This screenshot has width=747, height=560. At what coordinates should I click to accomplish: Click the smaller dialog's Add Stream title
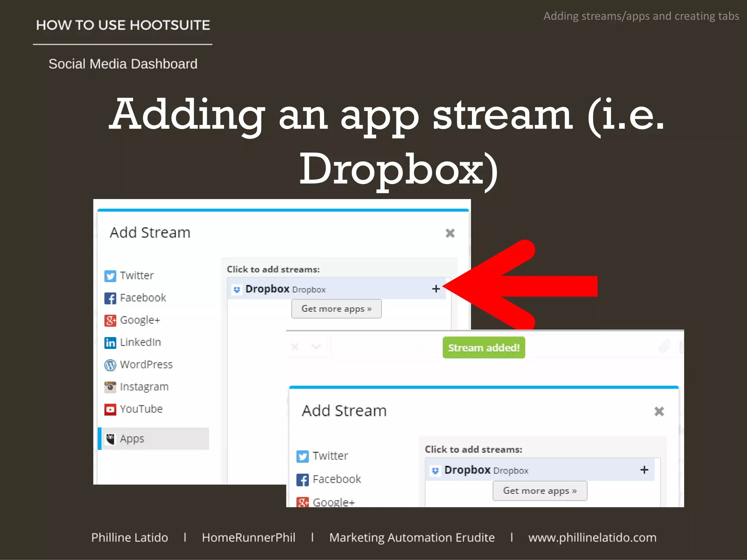coord(344,411)
